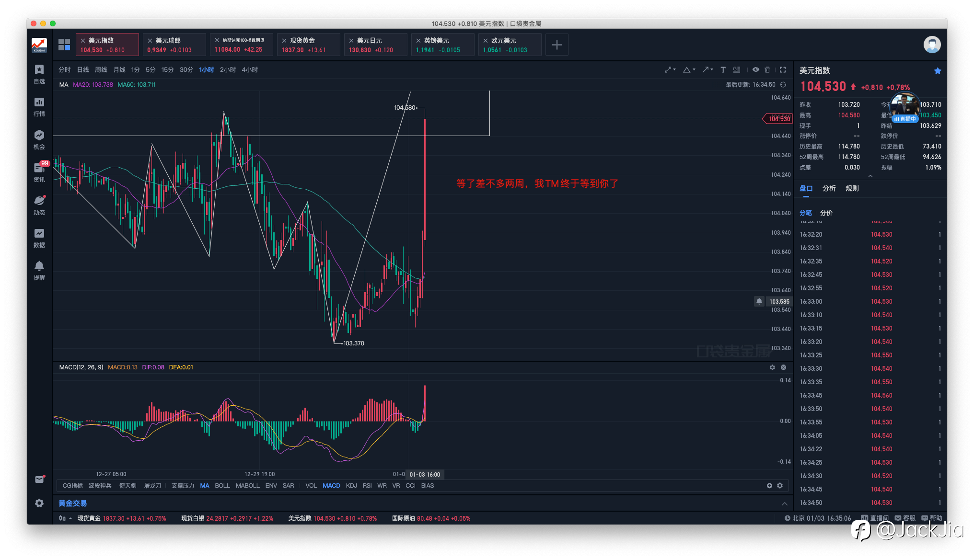Toggle drawings visibility with eye icon
The height and width of the screenshot is (560, 974).
click(755, 70)
